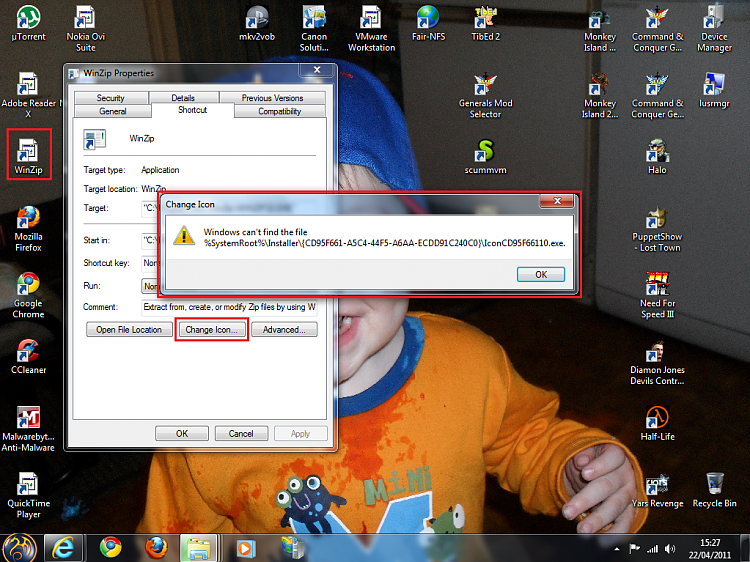Click Cancel in WinZip Properties window
The height and width of the screenshot is (562, 750).
(x=241, y=433)
